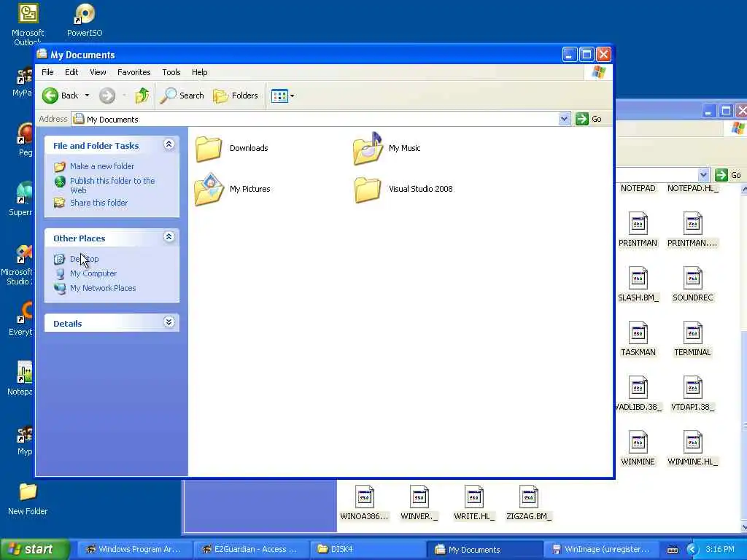
Task: Open the PowerISO desktop shortcut
Action: click(x=85, y=20)
